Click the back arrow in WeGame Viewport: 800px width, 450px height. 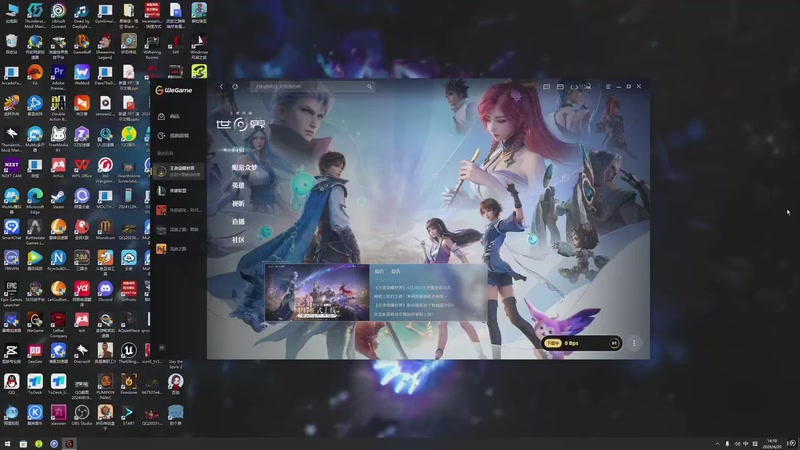click(x=221, y=87)
